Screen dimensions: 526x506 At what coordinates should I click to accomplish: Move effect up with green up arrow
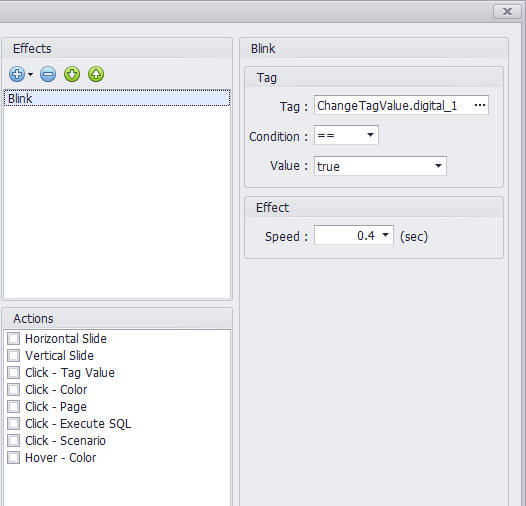(96, 74)
